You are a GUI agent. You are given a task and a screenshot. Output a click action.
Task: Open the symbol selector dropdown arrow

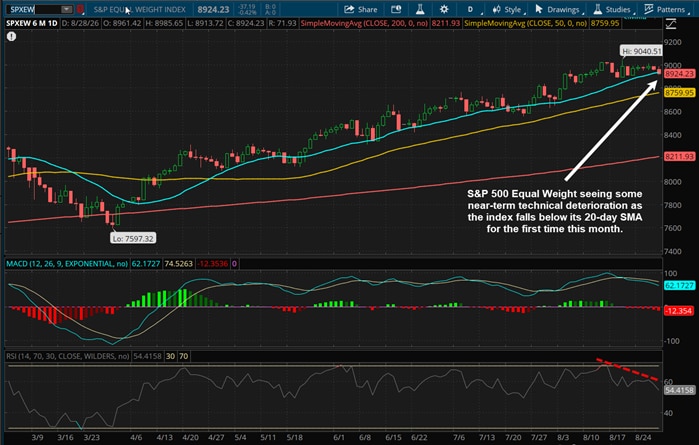point(66,9)
